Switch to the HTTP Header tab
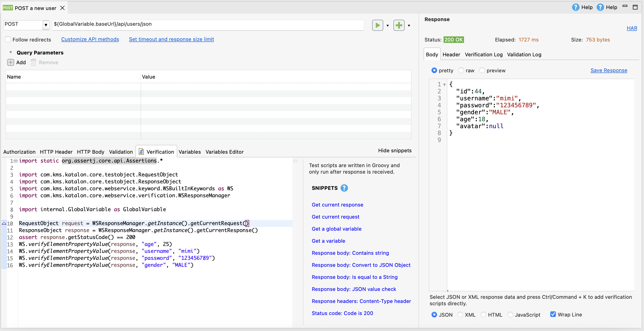The image size is (644, 331). [x=56, y=152]
